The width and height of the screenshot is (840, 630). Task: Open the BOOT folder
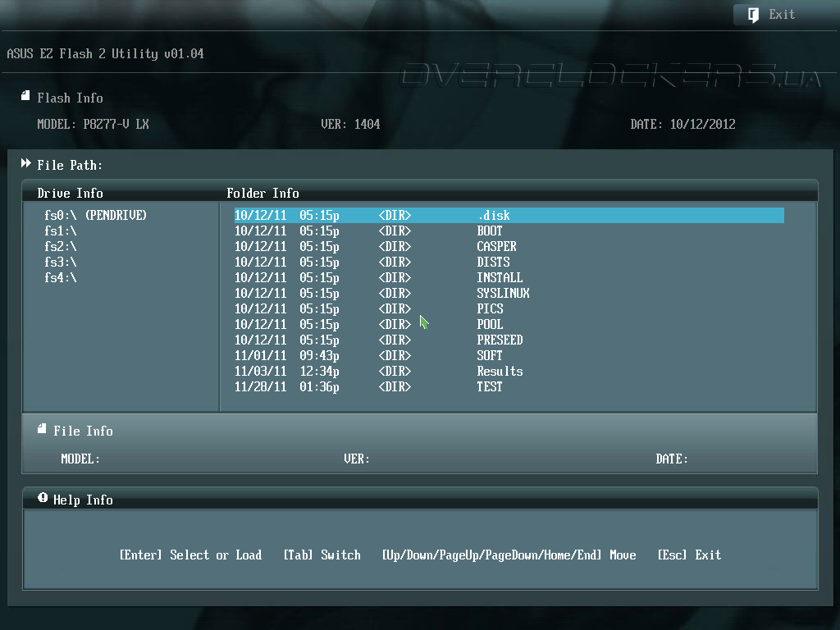coord(490,231)
